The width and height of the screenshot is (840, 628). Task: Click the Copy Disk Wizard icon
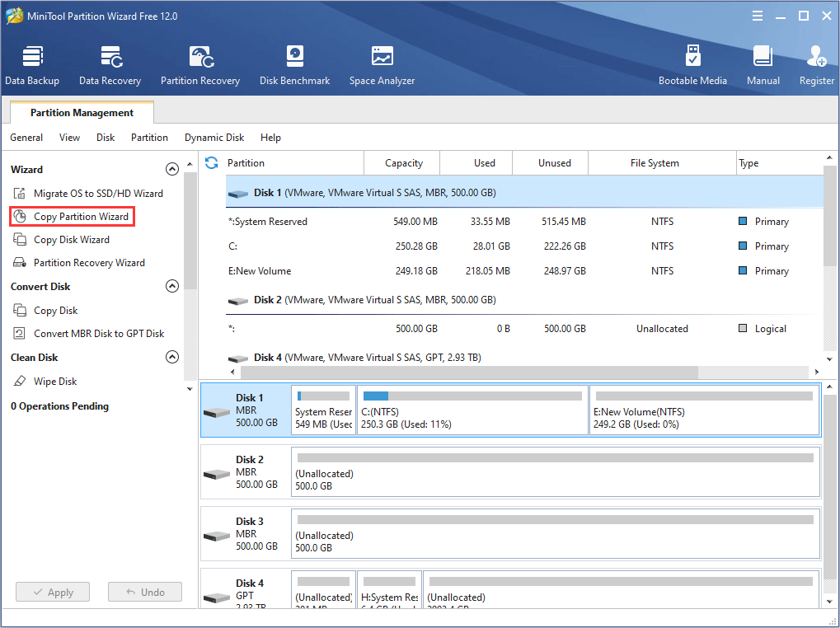point(19,239)
